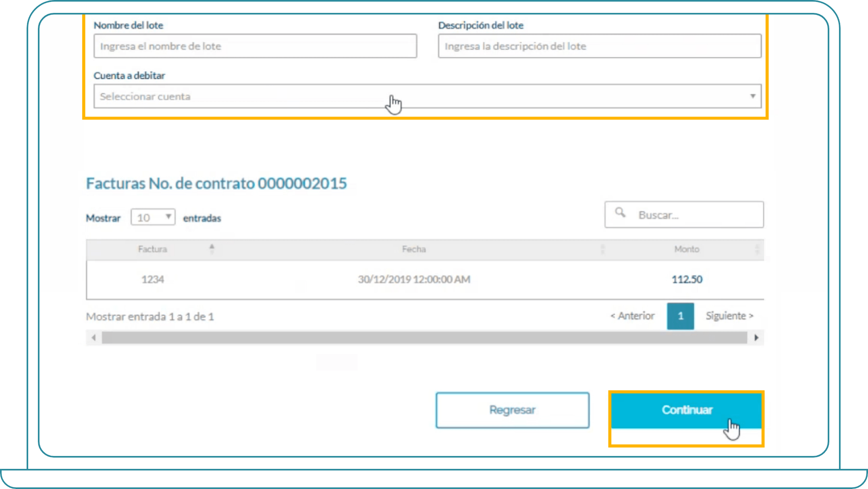Open the Cuenta a debitar dropdown
This screenshot has width=868, height=489.
coord(427,96)
